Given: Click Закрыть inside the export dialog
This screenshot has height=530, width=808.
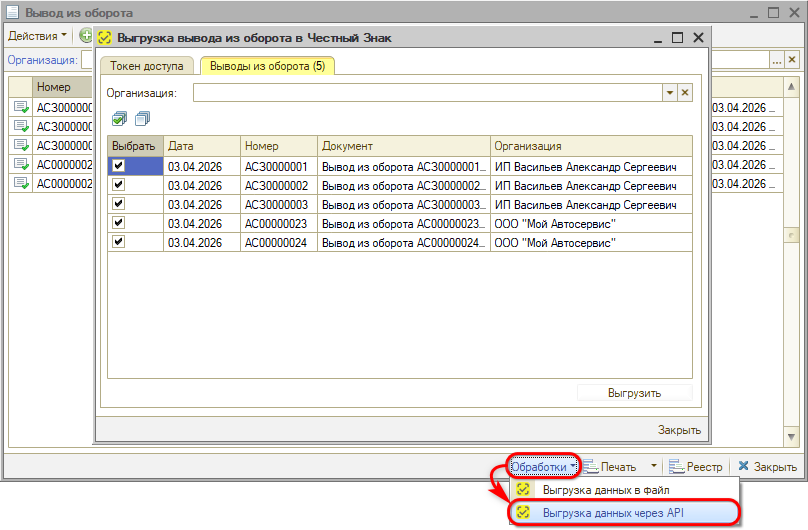Looking at the screenshot, I should [678, 430].
